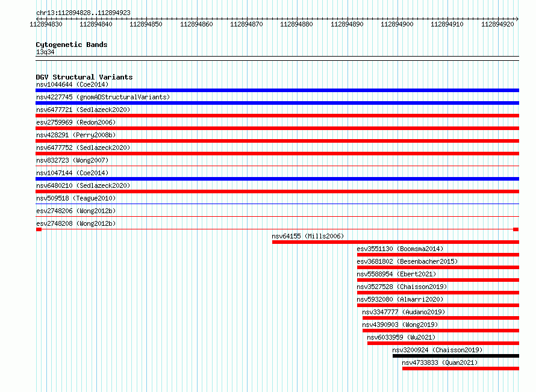Image resolution: width=536 pixels, height=392 pixels.
Task: Click ruler position 112894890
Action: 347,24
